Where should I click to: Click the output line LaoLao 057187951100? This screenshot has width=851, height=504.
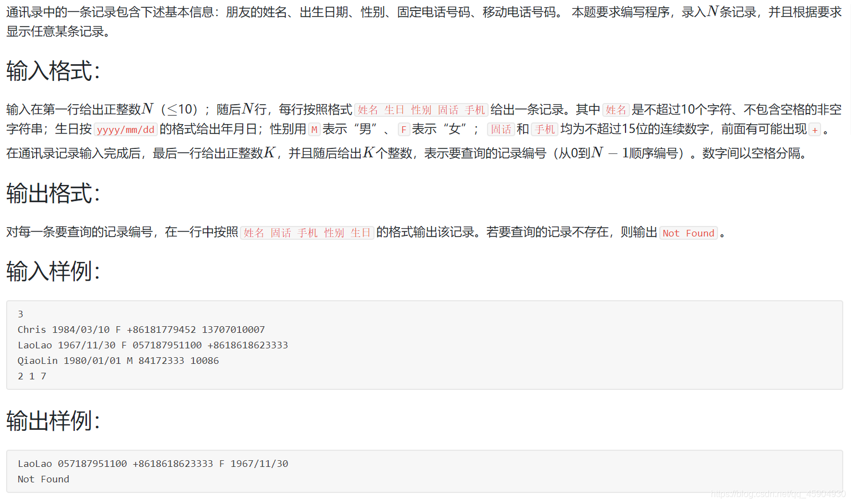(153, 464)
